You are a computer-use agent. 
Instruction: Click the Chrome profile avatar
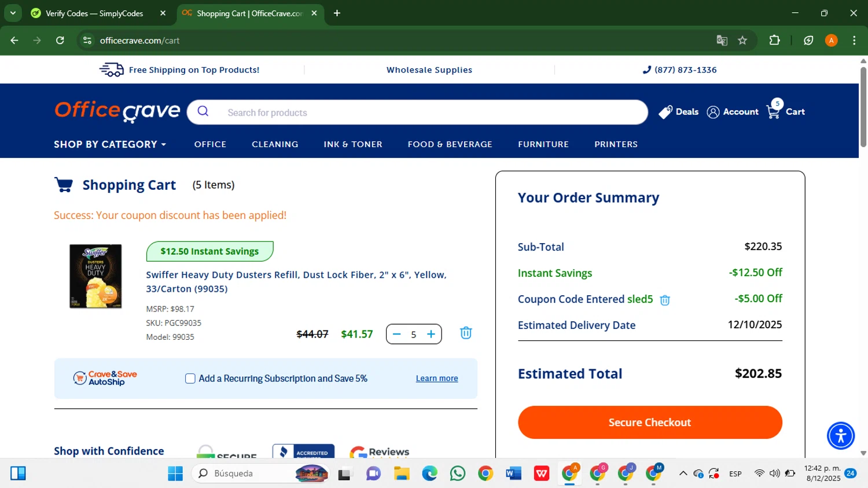(831, 41)
